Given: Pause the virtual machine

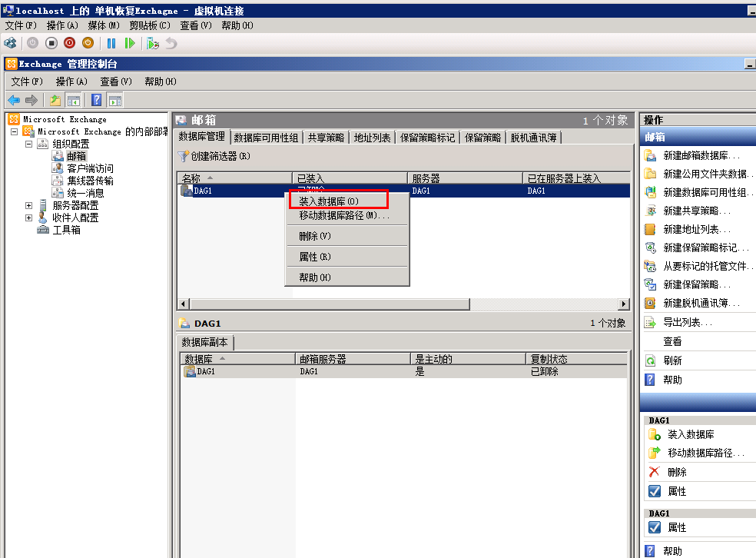Looking at the screenshot, I should click(111, 43).
